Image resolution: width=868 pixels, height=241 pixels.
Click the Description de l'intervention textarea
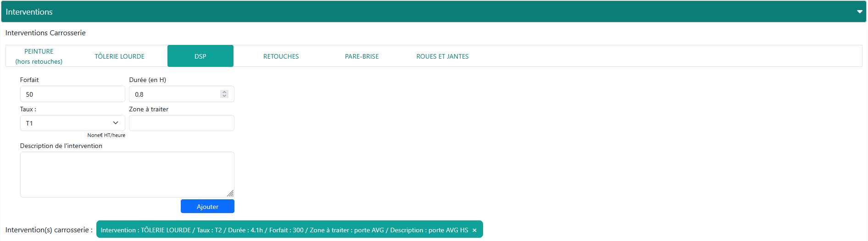pyautogui.click(x=127, y=174)
